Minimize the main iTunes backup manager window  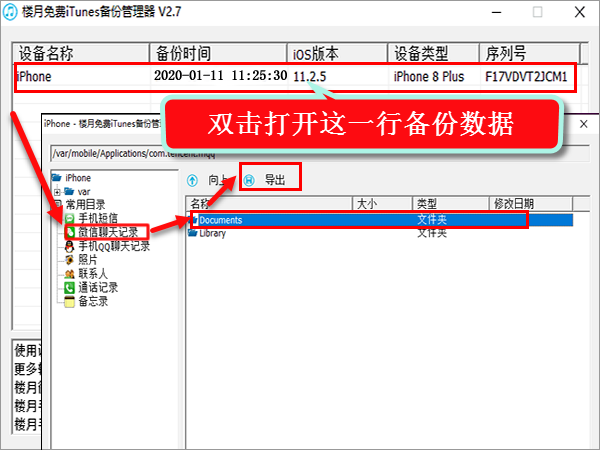pos(496,12)
